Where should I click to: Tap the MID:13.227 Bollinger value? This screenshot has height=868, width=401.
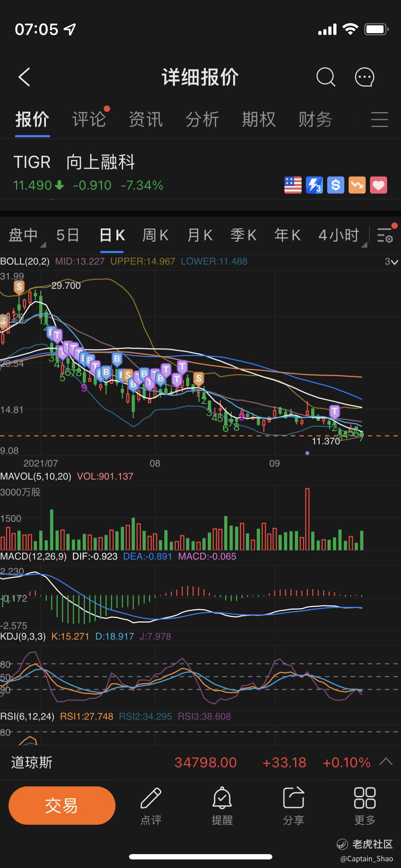click(80, 262)
